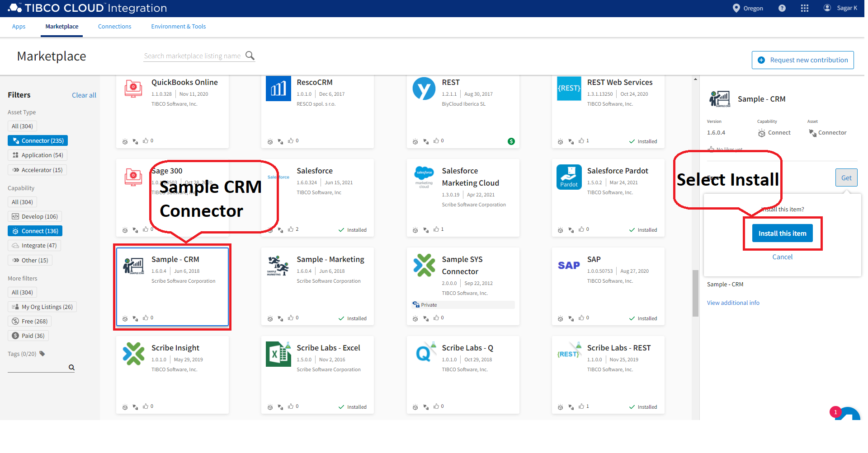Screen dimensions: 868x453
Task: Click the REST BiyCloud logo icon
Action: pyautogui.click(x=424, y=89)
